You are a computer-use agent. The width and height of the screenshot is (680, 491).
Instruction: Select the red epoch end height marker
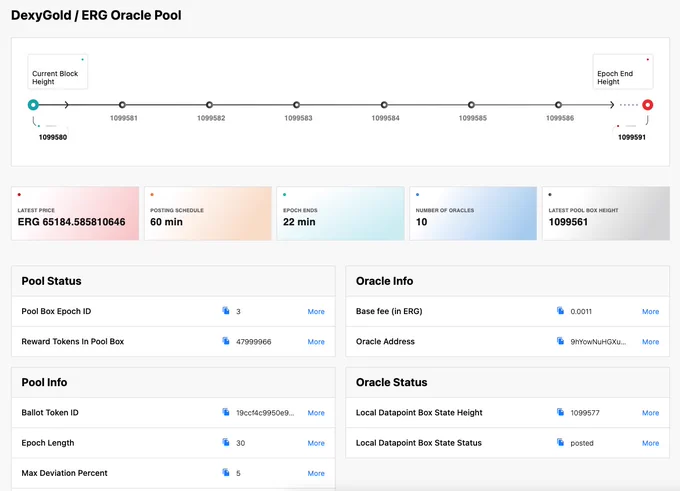pos(647,105)
